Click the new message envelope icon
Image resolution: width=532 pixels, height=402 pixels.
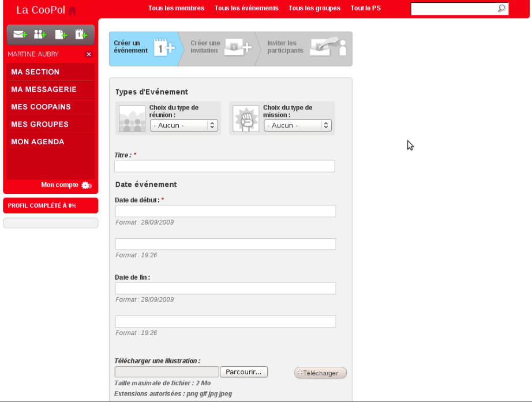(x=20, y=35)
